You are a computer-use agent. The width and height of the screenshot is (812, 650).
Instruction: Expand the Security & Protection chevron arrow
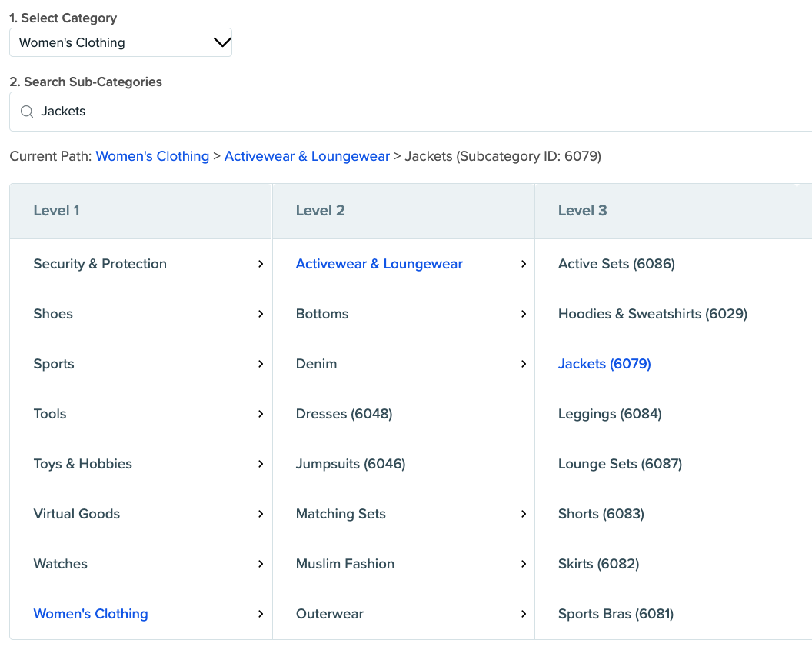[x=261, y=264]
